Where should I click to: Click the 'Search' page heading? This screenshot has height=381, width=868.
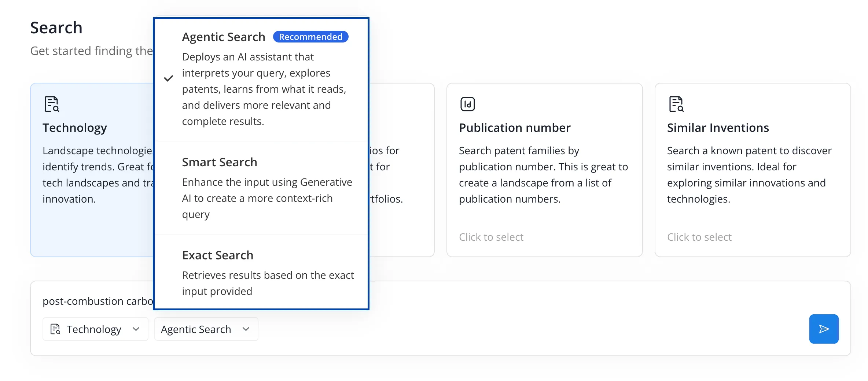[x=56, y=27]
